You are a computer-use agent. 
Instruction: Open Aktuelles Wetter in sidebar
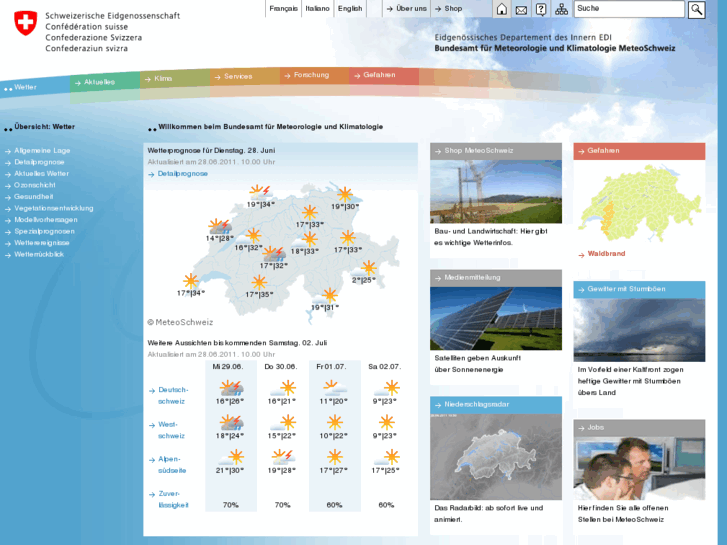(x=41, y=173)
